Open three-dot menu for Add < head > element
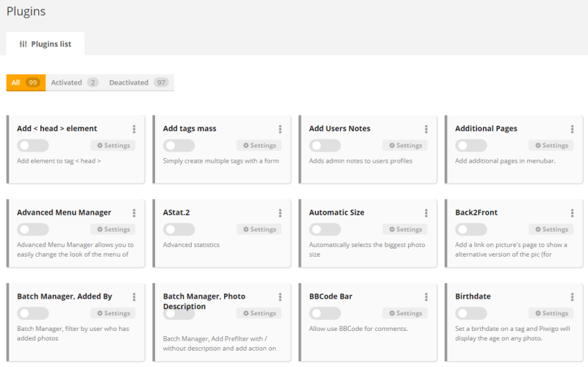This screenshot has height=367, width=588. 134,129
